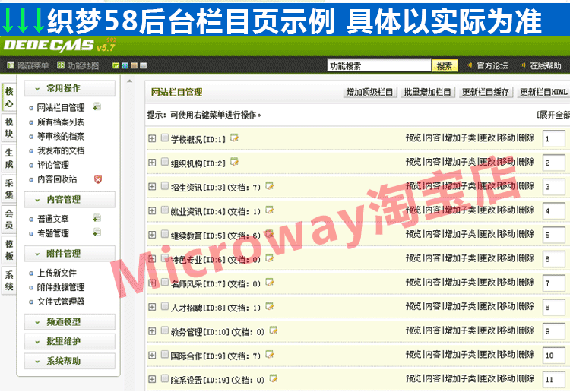Collapse the 常用操作 menu section
This screenshot has width=570, height=392.
tap(69, 88)
